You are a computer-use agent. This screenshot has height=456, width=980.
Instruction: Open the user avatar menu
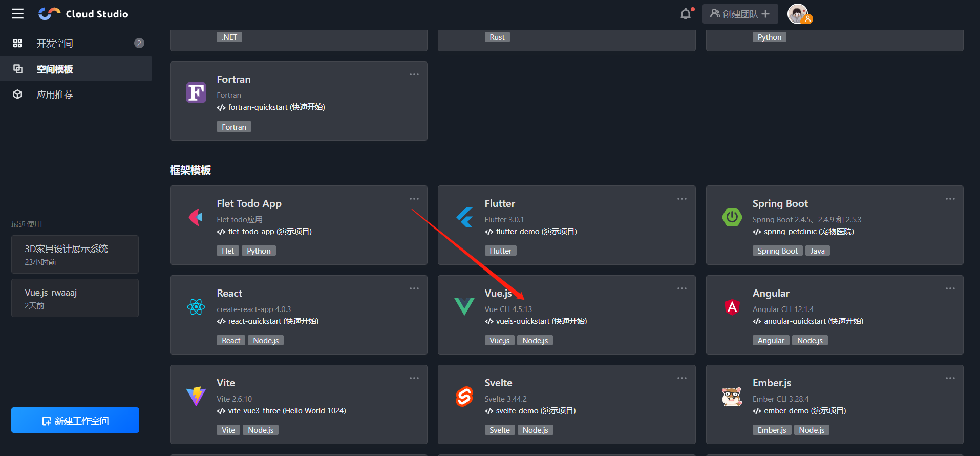pyautogui.click(x=798, y=14)
